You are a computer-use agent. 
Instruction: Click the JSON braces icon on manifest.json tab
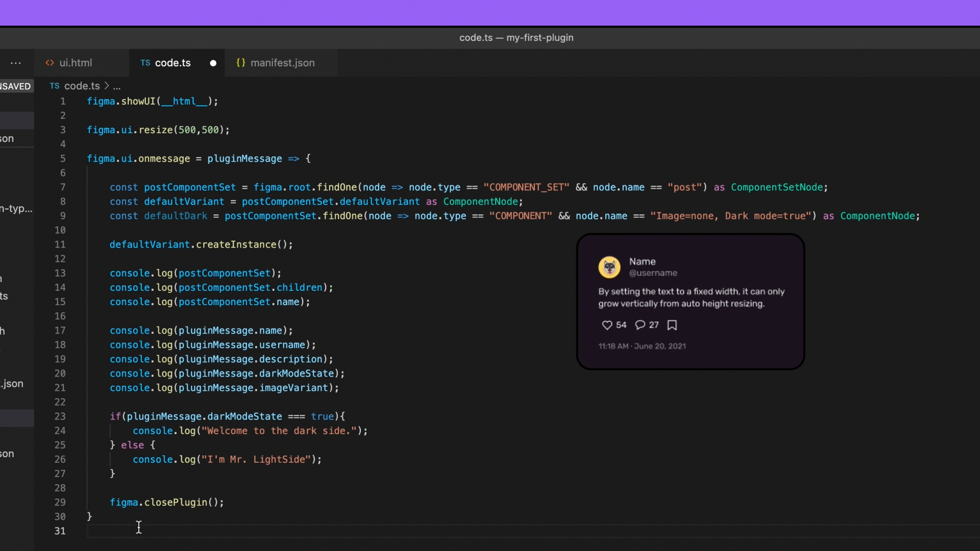241,63
